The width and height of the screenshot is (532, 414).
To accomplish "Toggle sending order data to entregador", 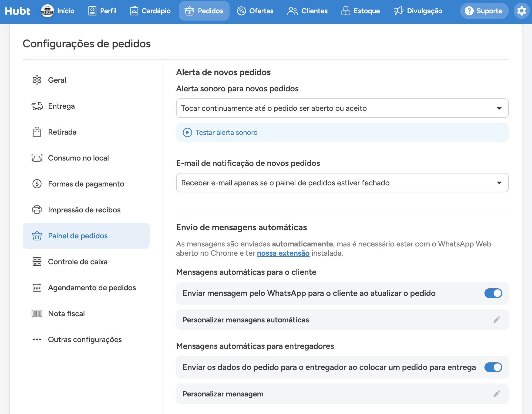I will (493, 367).
